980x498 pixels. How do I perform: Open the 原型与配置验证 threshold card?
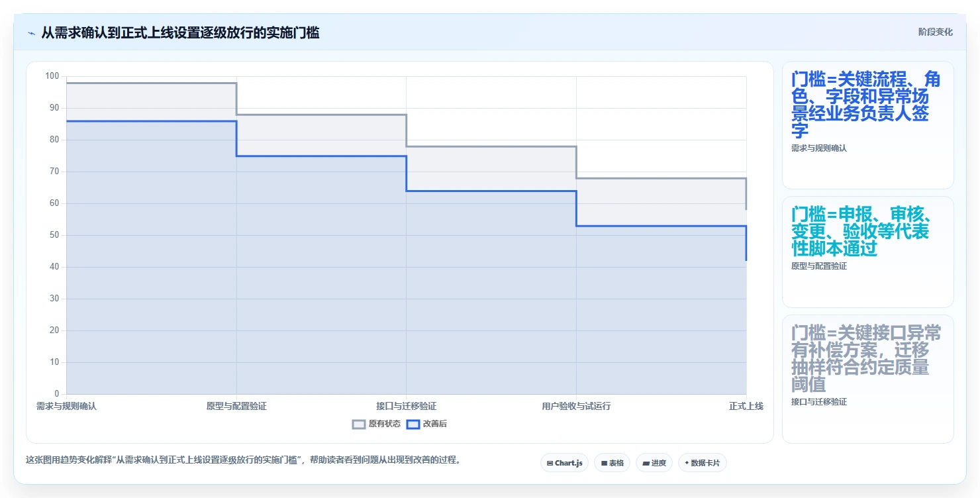point(867,252)
